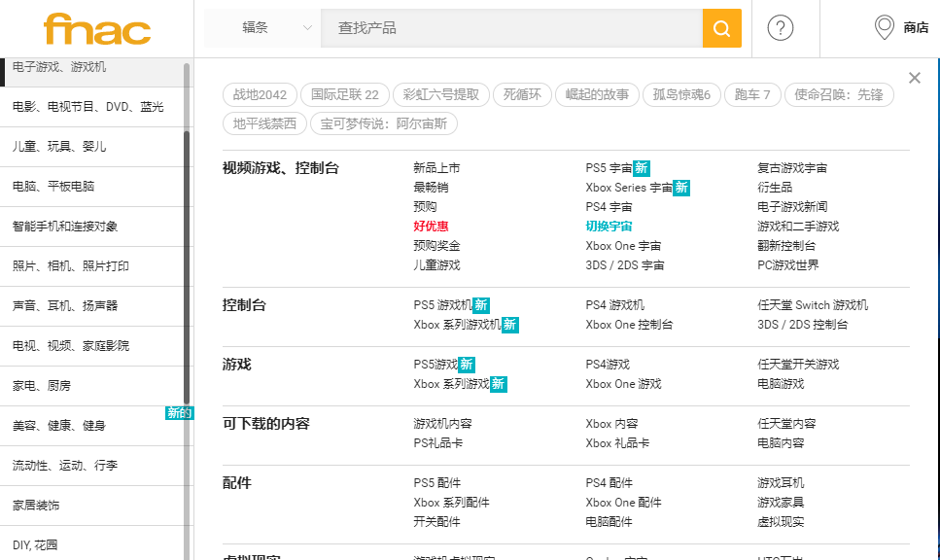Open the 开关配件 link
The width and height of the screenshot is (940, 560).
pyautogui.click(x=436, y=522)
